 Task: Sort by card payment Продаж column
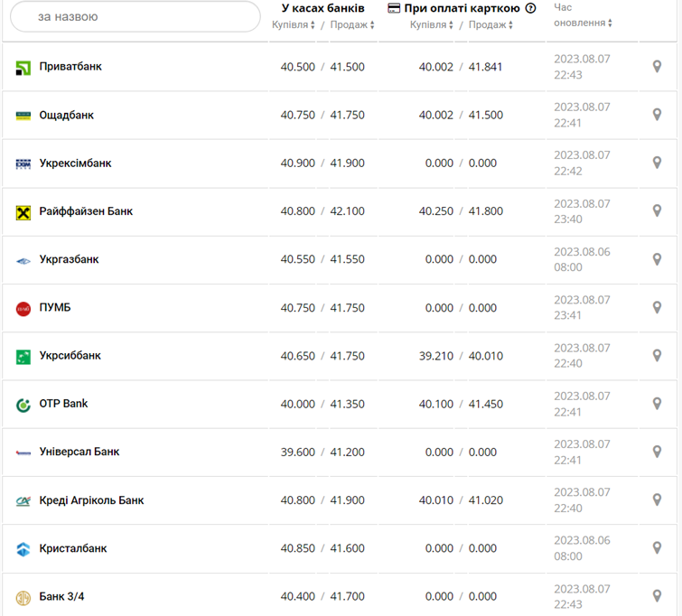click(490, 24)
